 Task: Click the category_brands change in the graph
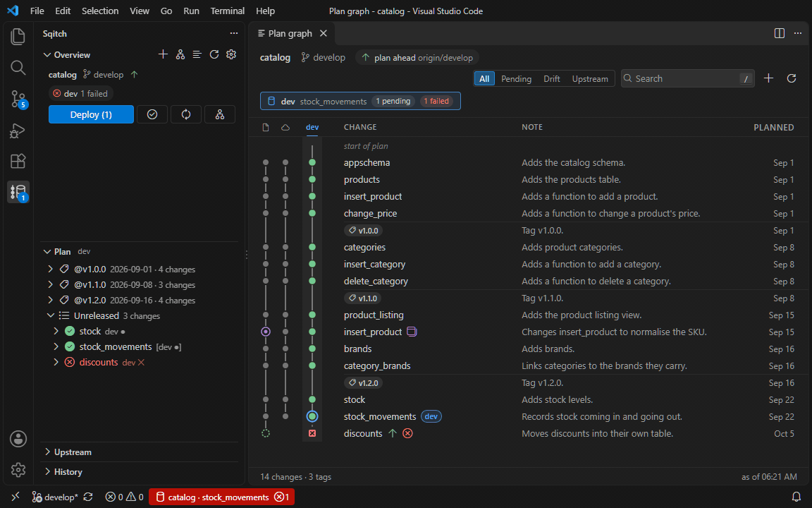[x=377, y=366]
